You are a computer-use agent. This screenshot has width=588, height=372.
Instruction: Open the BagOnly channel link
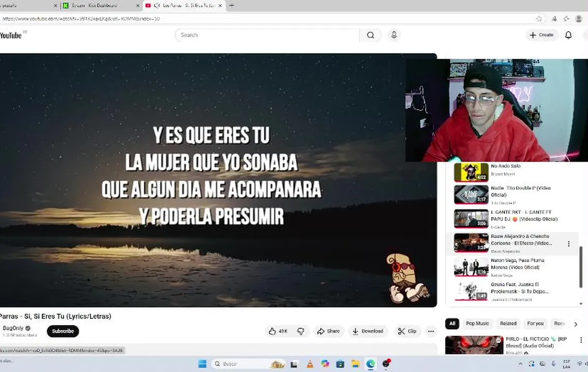[x=13, y=328]
